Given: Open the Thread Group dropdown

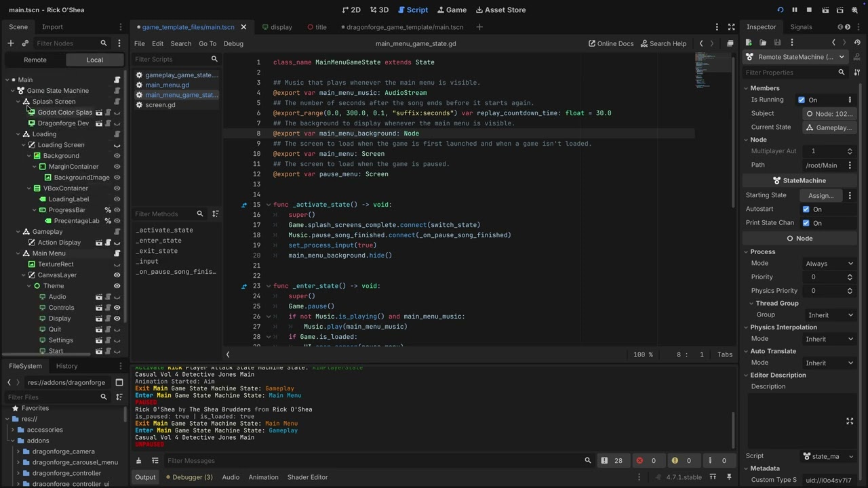Looking at the screenshot, I should 830,315.
